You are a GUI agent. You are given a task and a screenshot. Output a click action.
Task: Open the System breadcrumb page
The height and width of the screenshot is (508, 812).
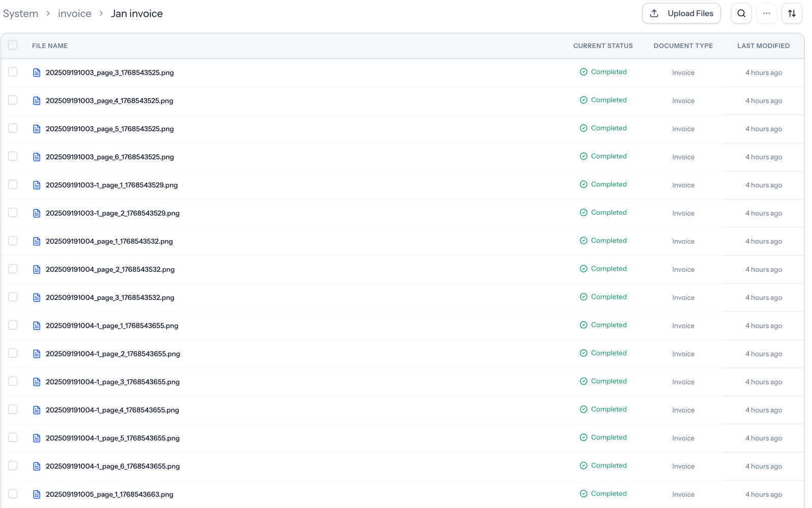[x=20, y=13]
